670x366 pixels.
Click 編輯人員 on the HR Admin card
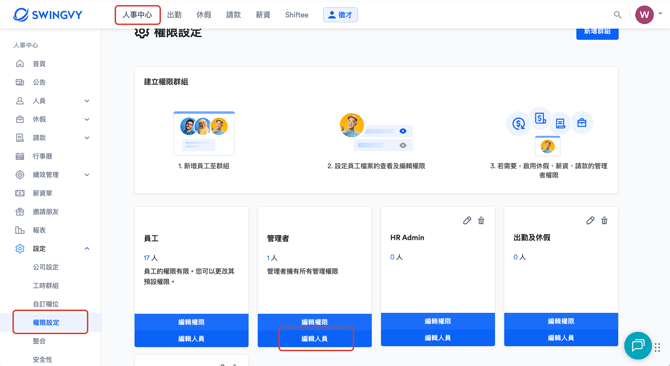438,337
